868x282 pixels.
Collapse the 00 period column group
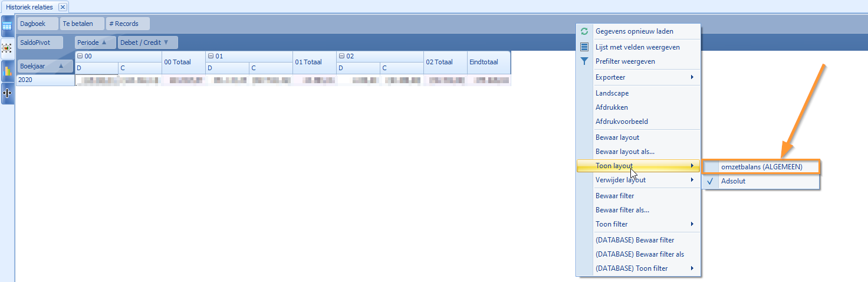(x=80, y=56)
